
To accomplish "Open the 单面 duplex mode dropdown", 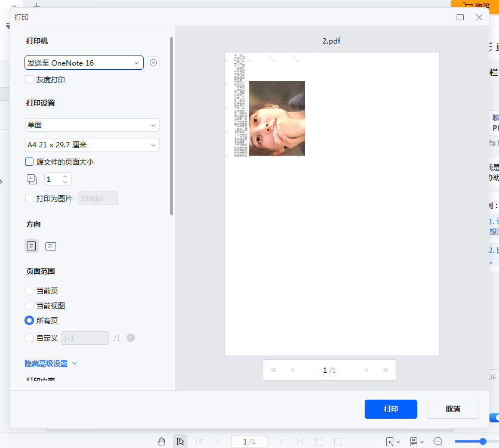I will coord(92,125).
